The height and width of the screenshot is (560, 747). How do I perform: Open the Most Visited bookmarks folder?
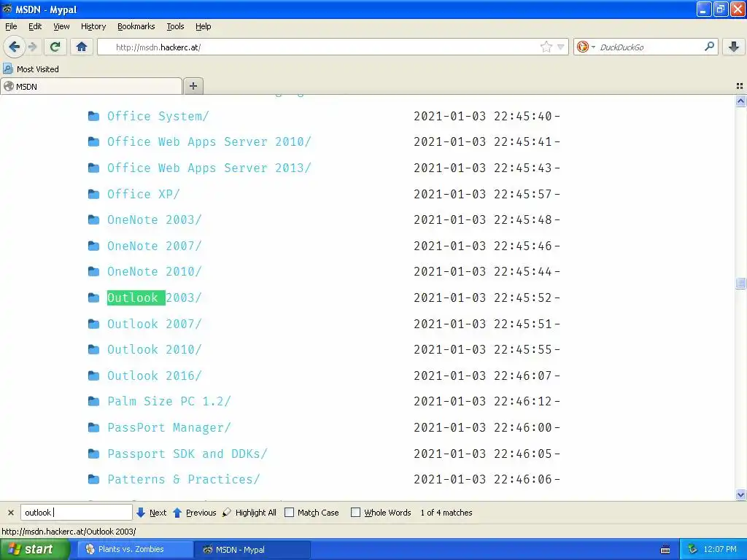[x=31, y=69]
